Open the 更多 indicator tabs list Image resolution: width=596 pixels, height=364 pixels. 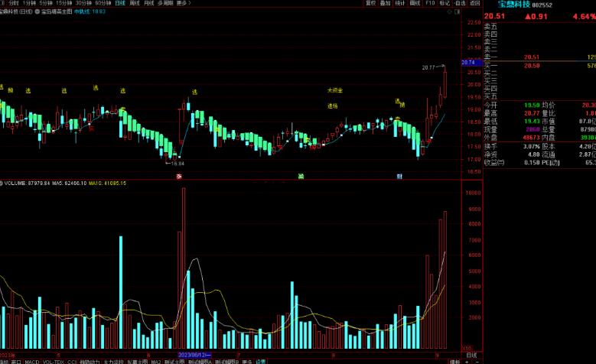click(246, 362)
